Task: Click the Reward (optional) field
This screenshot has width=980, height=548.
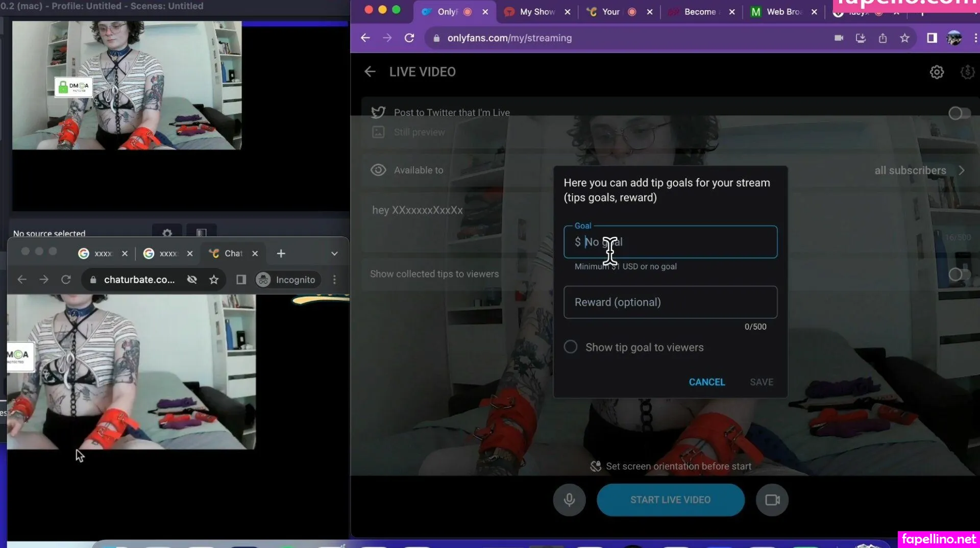Action: click(x=670, y=302)
